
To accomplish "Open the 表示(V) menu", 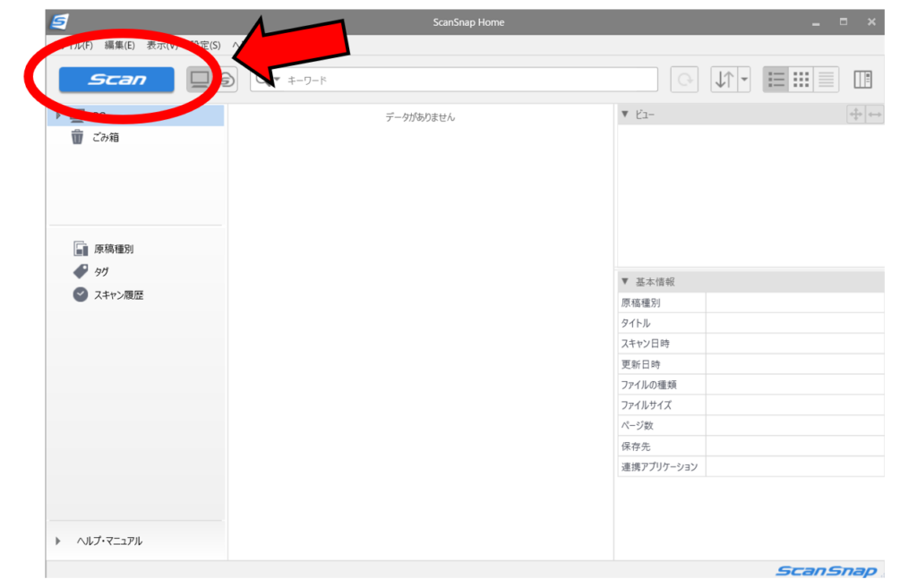I will click(x=161, y=45).
